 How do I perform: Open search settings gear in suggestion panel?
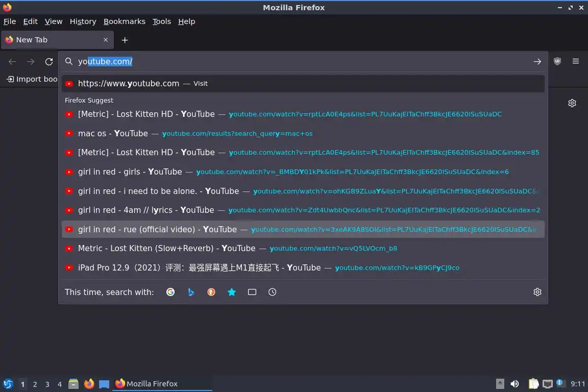(x=537, y=292)
